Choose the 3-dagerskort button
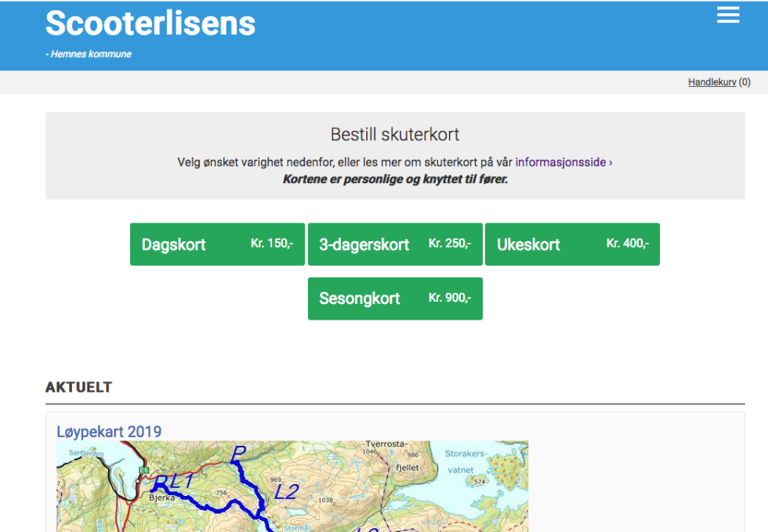Screen dimensions: 768x532 (x=395, y=244)
